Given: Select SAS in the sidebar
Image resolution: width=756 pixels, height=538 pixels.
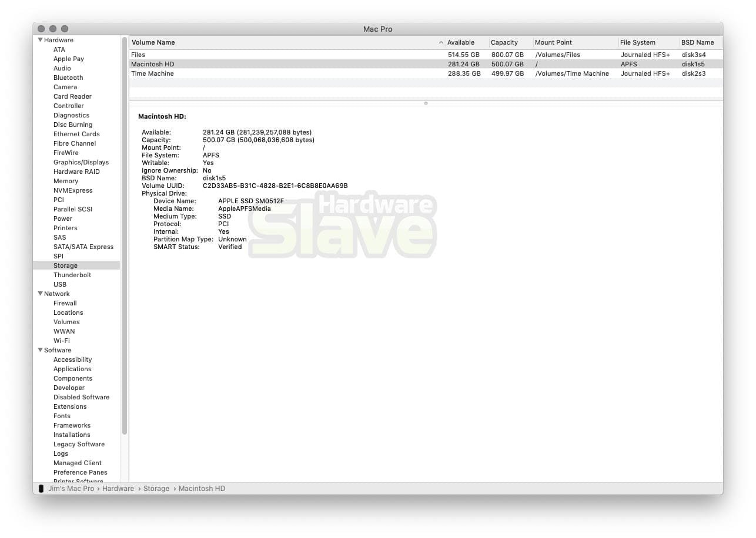Looking at the screenshot, I should coord(60,237).
